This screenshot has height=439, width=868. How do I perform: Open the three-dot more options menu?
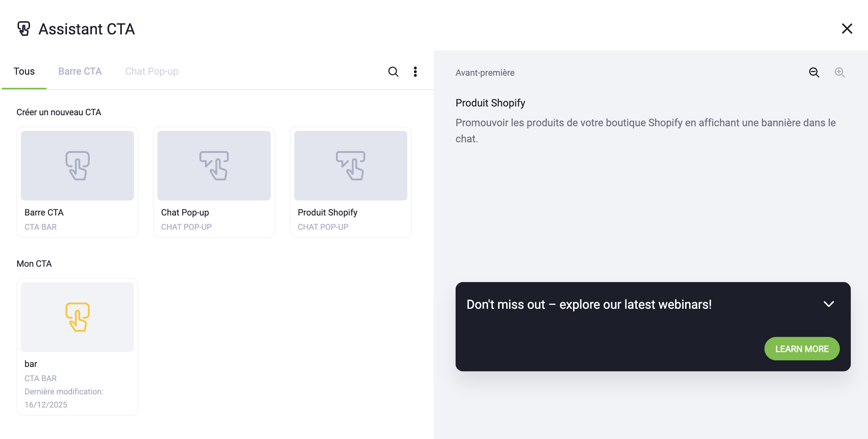(415, 72)
